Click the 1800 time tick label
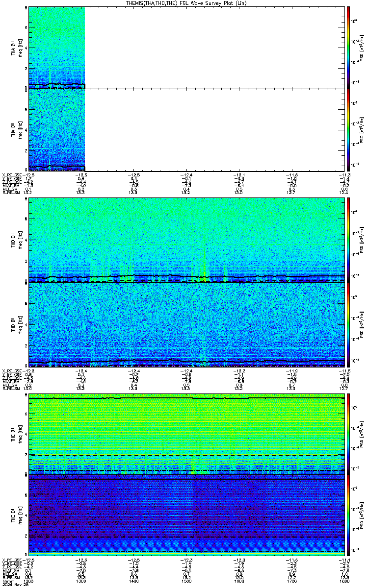Image resolution: width=368 pixels, height=588 pixels. point(344,581)
